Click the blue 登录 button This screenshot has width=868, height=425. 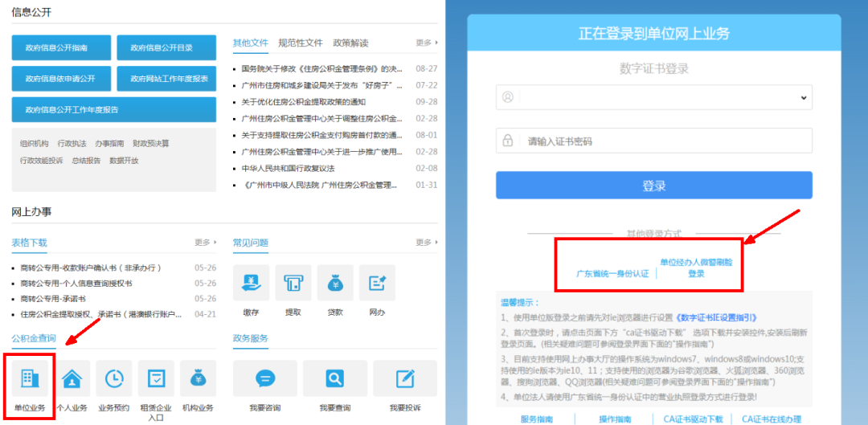pyautogui.click(x=653, y=186)
